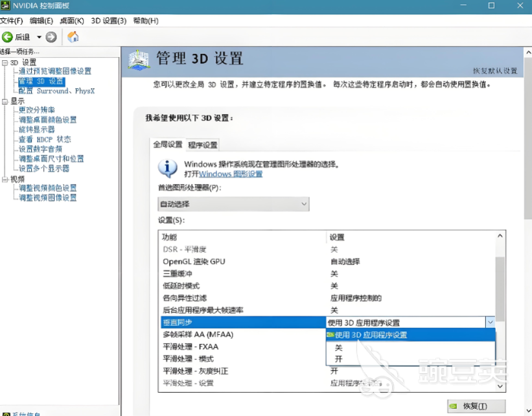Select 设置数字音频 in the tree
The height and width of the screenshot is (416, 532).
tap(40, 149)
